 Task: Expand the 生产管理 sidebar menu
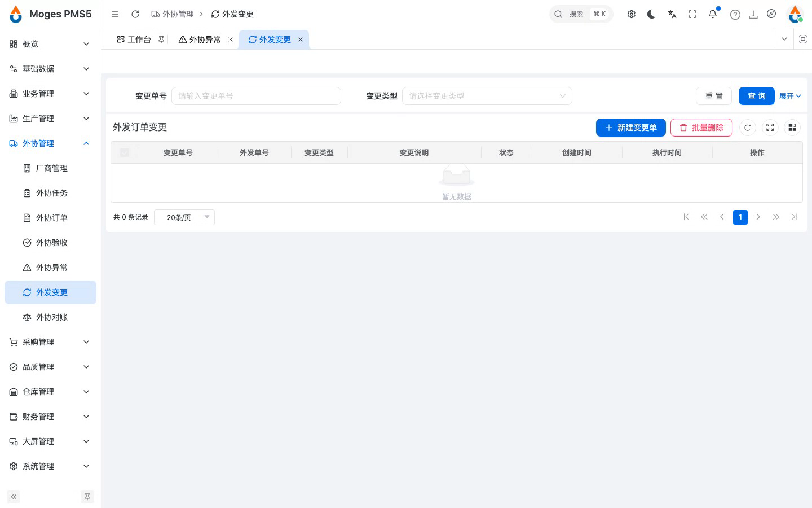coord(50,119)
